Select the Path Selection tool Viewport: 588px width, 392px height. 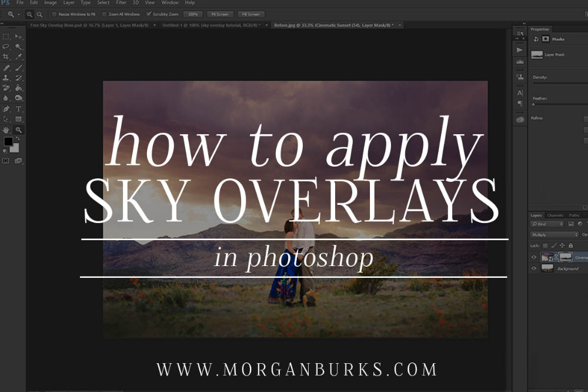pos(6,119)
